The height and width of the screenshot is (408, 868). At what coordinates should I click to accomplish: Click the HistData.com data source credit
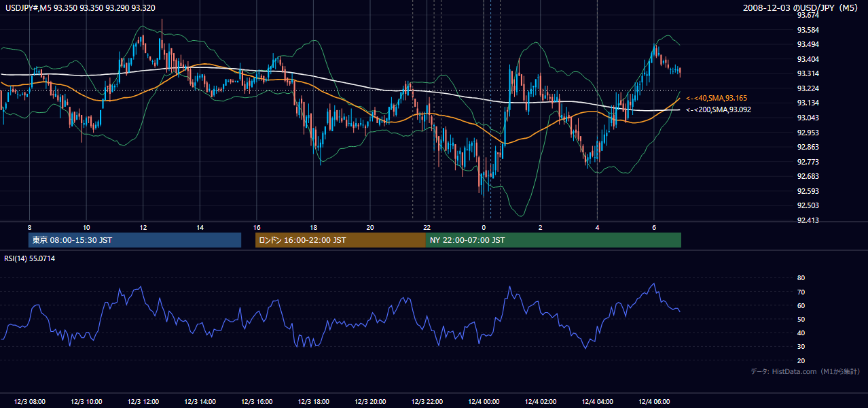(806, 371)
